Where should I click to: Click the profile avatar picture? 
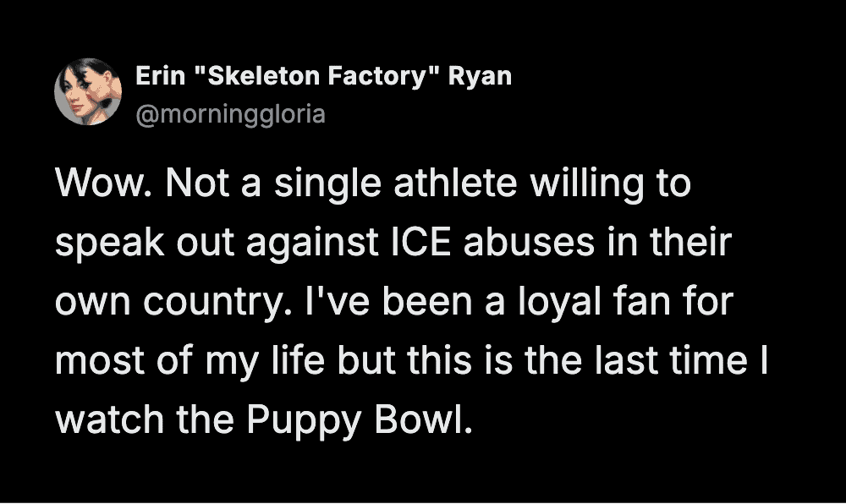click(88, 91)
